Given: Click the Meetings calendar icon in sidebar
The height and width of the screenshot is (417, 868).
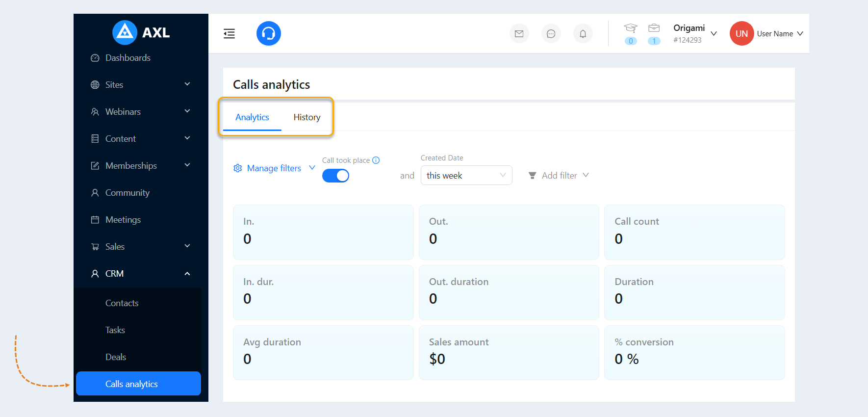Looking at the screenshot, I should (x=95, y=220).
